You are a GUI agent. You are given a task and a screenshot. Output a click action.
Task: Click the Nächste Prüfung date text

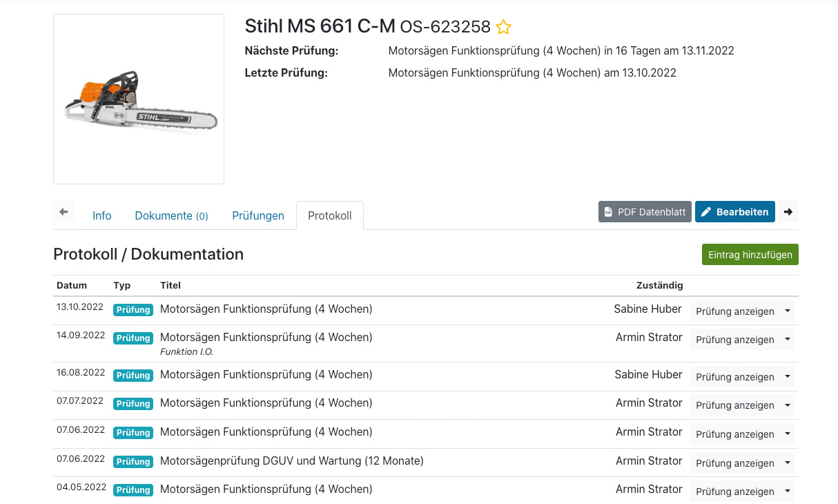561,50
